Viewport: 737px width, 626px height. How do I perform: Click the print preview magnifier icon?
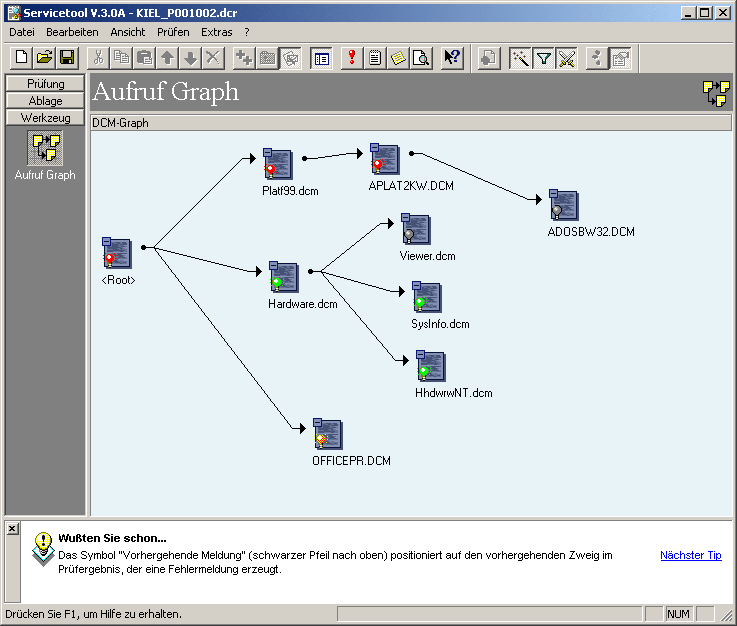(421, 58)
